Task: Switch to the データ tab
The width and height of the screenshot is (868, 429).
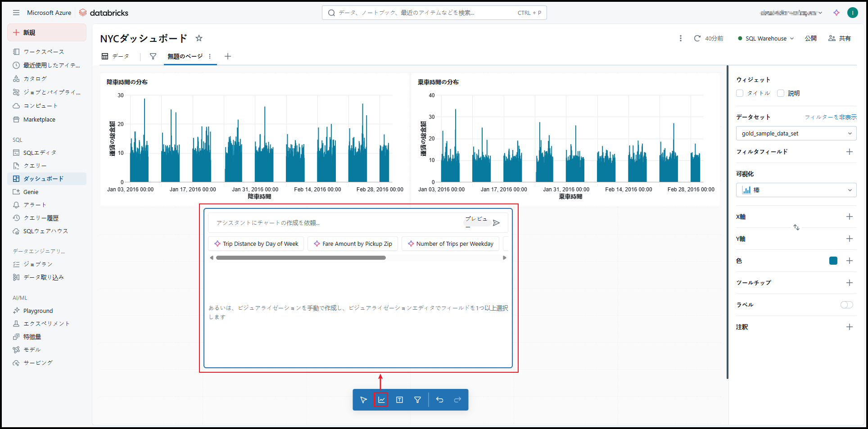Action: click(115, 56)
